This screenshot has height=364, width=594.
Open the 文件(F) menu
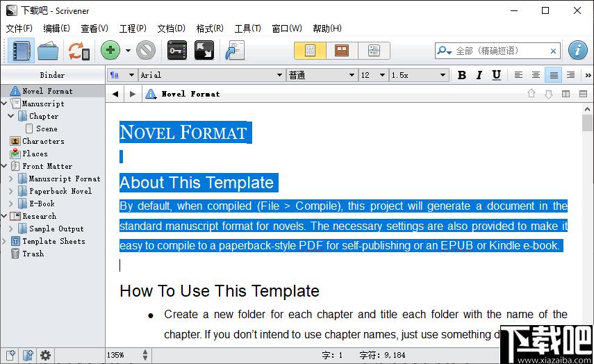click(19, 28)
